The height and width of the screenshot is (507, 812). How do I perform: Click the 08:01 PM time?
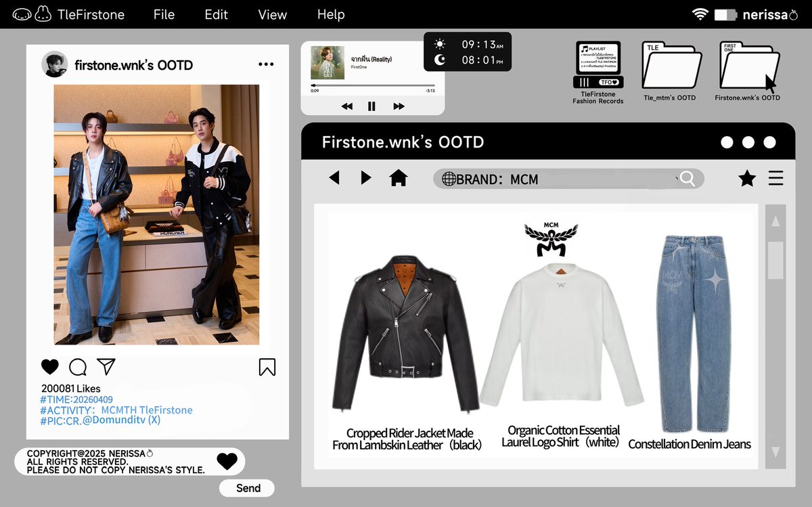point(482,60)
